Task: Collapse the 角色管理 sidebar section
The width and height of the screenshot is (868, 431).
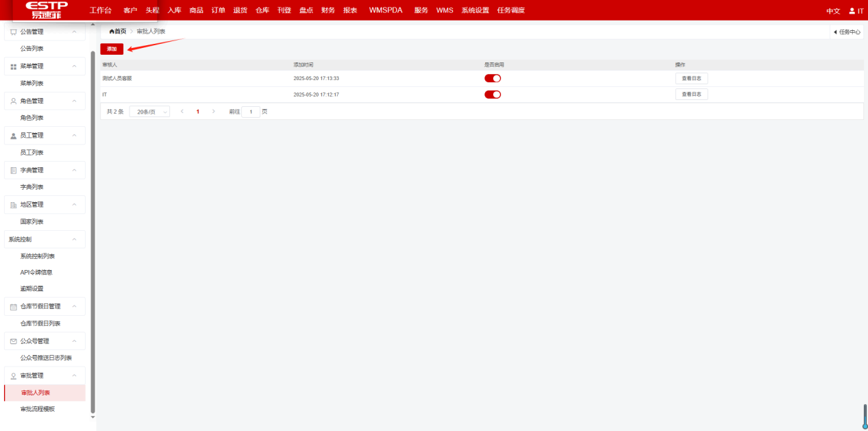Action: [x=74, y=101]
